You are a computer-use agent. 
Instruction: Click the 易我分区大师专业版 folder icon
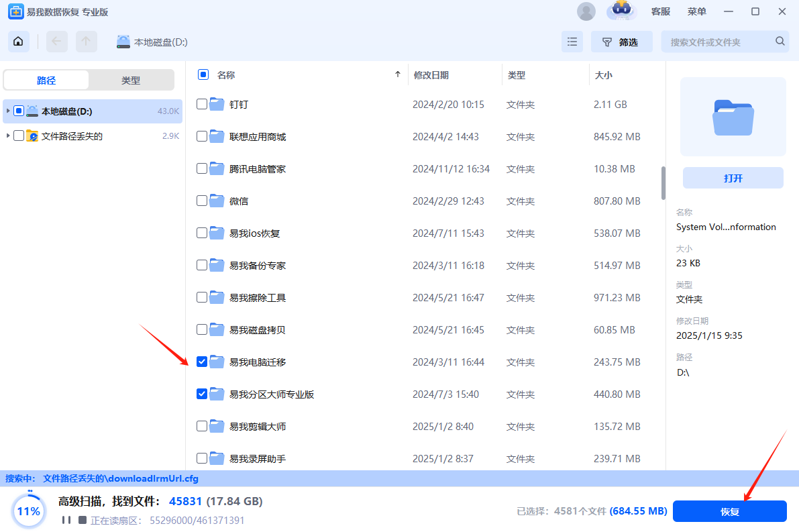tap(217, 394)
